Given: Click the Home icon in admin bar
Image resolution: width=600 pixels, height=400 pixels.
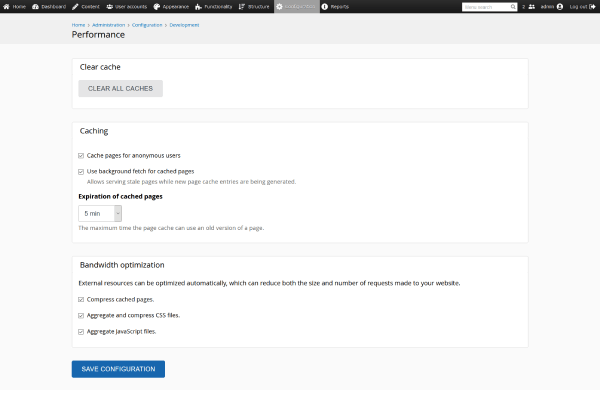Looking at the screenshot, I should coord(7,6).
